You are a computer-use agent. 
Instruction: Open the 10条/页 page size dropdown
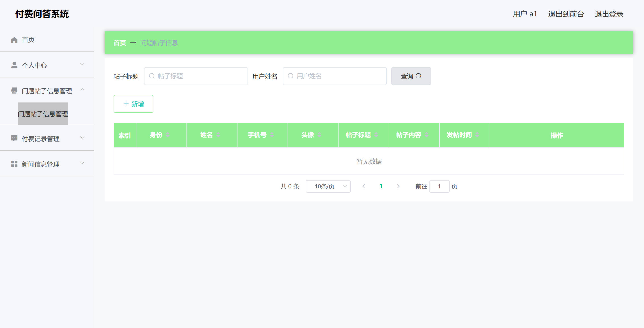(328, 186)
